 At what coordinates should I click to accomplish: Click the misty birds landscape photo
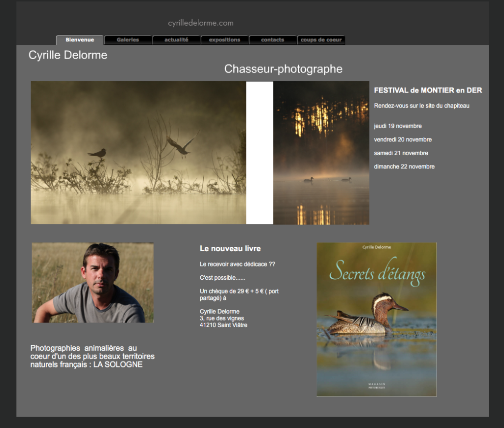coord(138,153)
